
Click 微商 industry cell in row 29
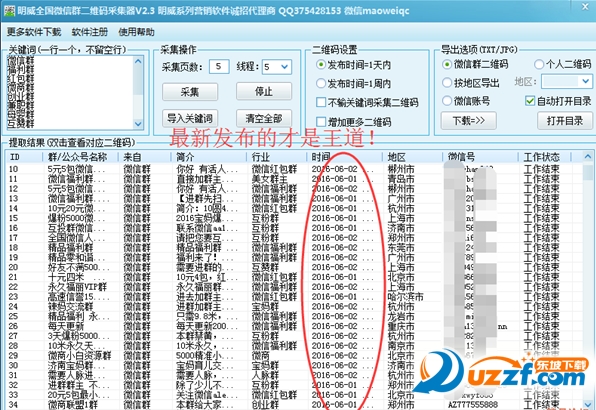(x=260, y=356)
